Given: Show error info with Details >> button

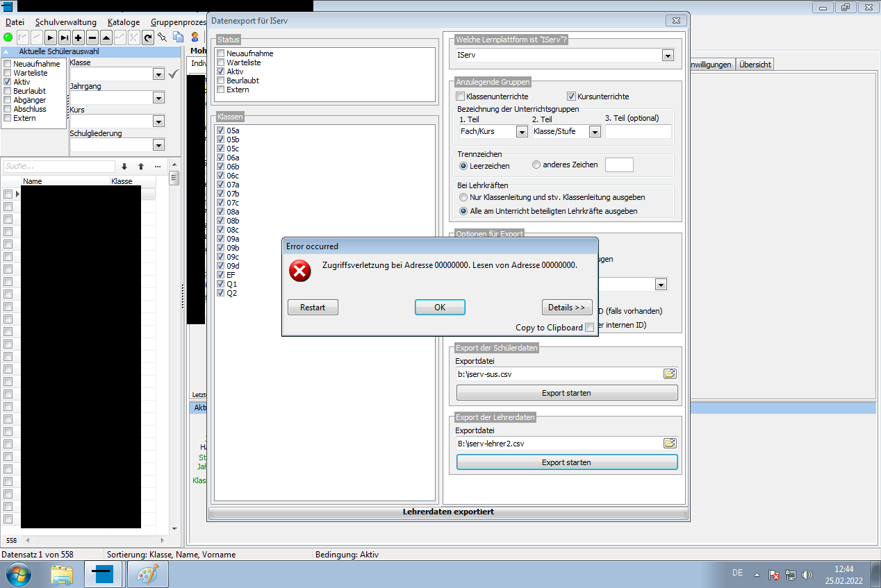Looking at the screenshot, I should pos(567,307).
